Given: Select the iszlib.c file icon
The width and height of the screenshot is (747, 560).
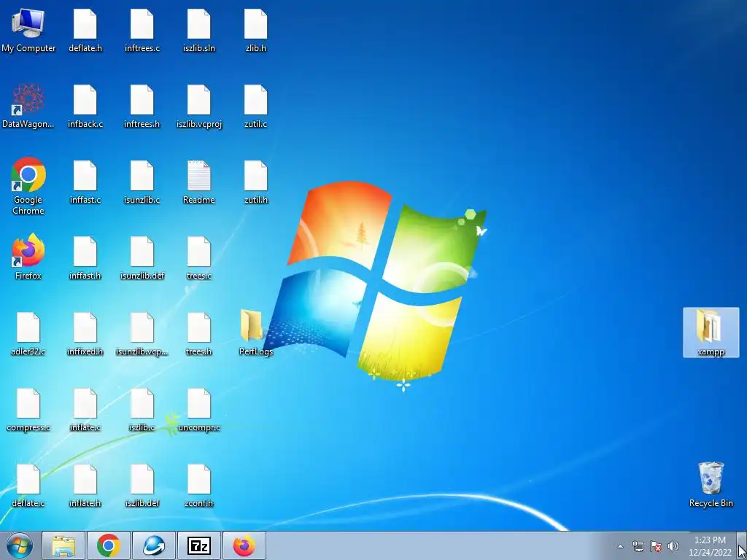Looking at the screenshot, I should (142, 410).
